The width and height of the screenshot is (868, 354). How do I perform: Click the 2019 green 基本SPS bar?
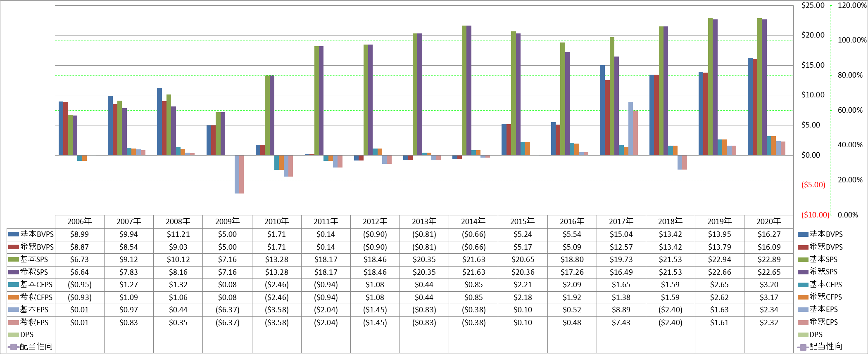tap(710, 87)
